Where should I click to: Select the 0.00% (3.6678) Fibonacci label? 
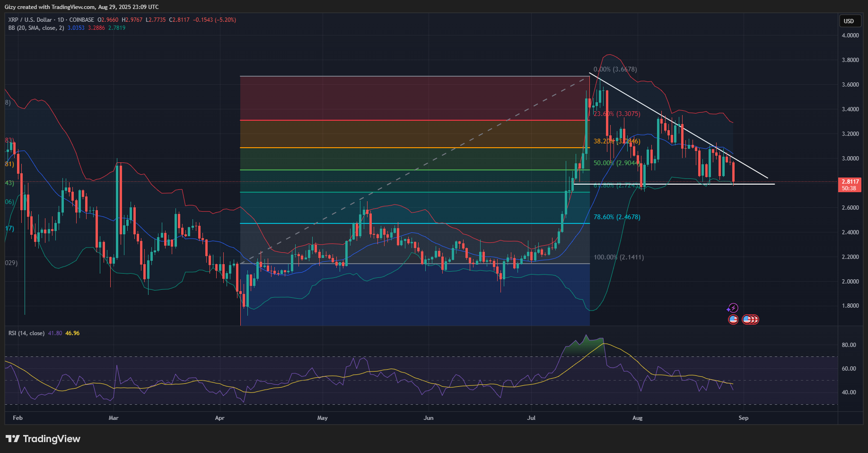click(x=615, y=69)
